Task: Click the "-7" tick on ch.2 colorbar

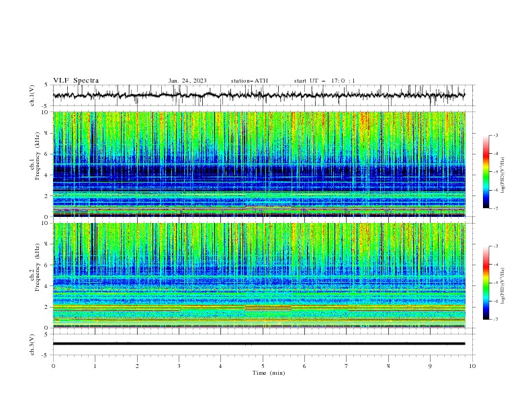Action: 495,319
